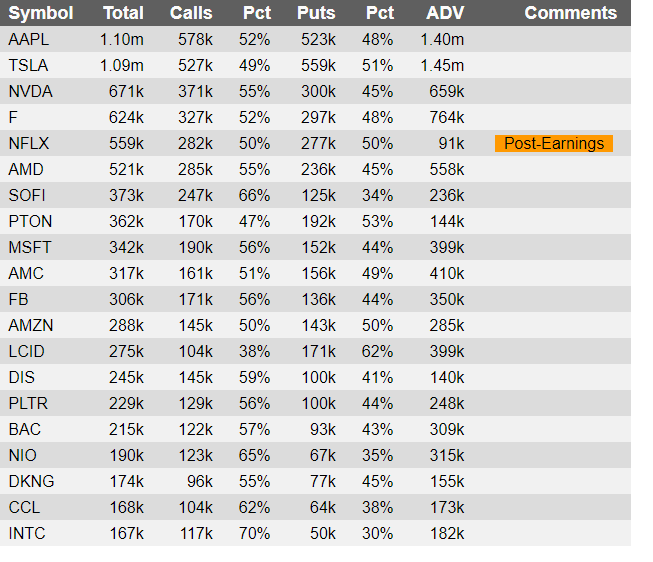This screenshot has width=653, height=562.
Task: Select the DKNG symbol cell
Action: click(31, 481)
